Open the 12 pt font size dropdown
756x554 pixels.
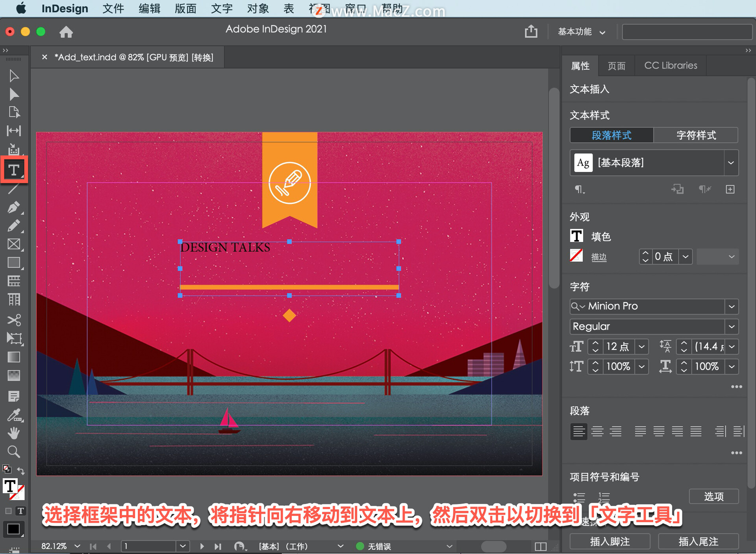coord(642,347)
